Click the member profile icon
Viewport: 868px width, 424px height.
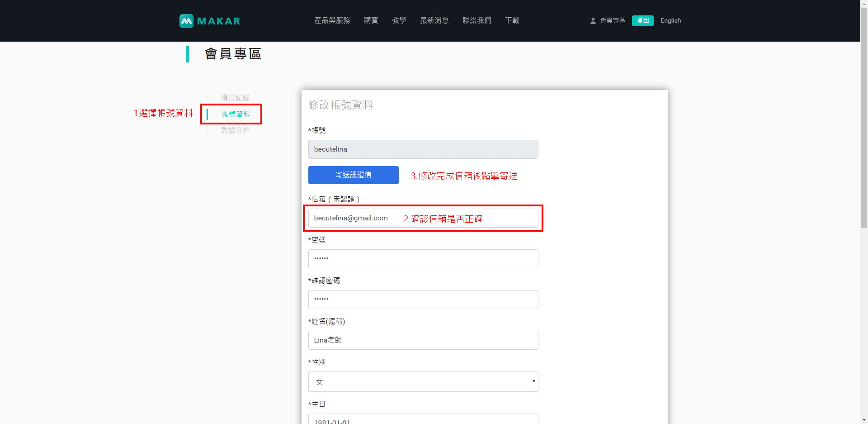pos(593,21)
